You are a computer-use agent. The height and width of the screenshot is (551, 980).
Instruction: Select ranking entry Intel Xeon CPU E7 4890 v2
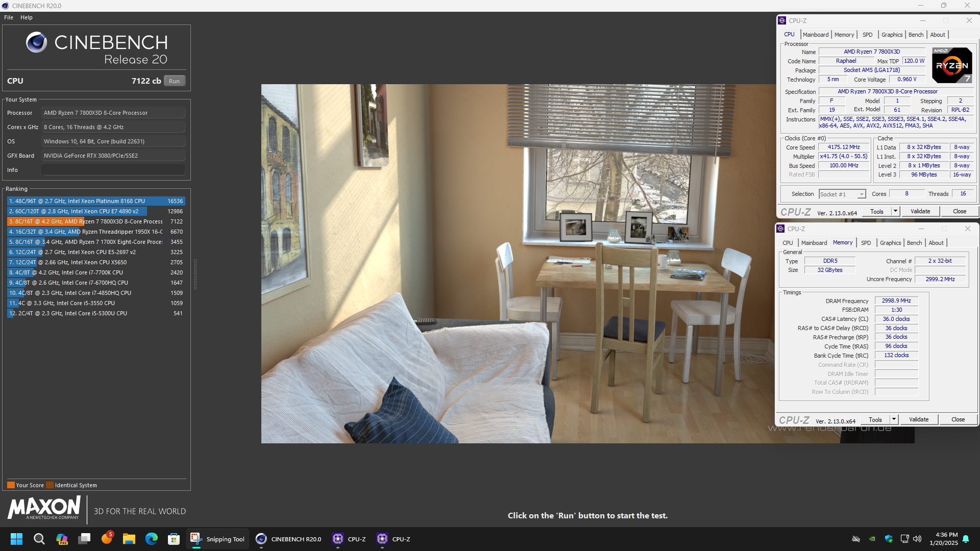96,211
